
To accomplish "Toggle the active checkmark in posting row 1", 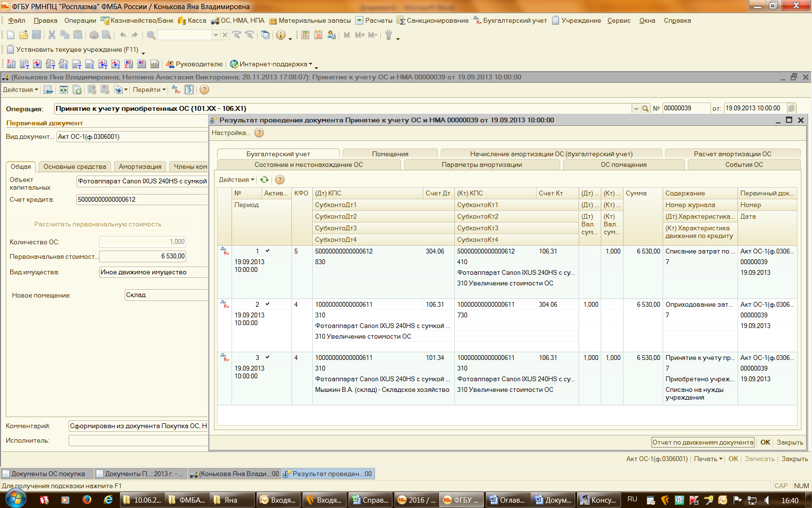I will [x=267, y=251].
